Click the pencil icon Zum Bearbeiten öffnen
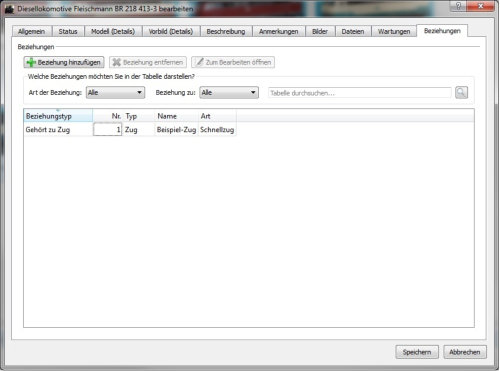 click(x=199, y=62)
